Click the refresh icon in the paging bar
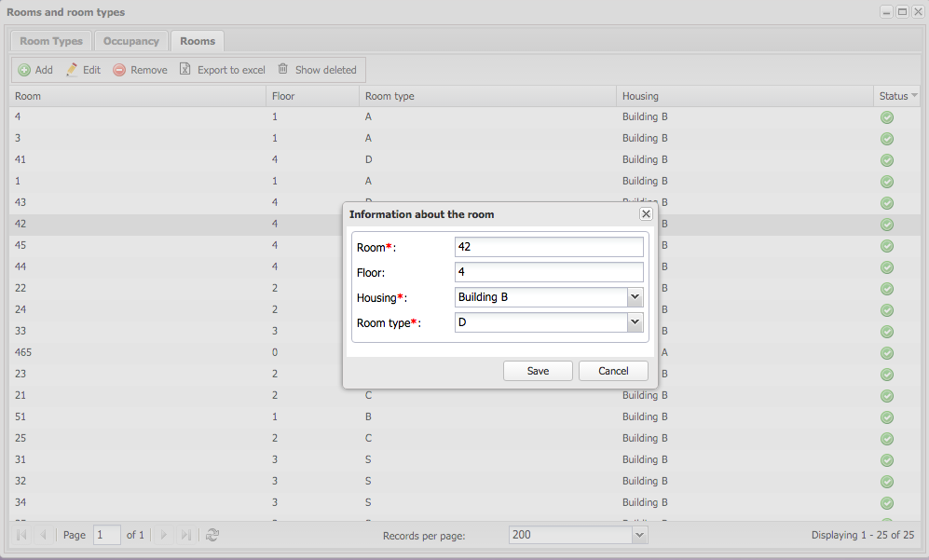Screen dimensions: 929x560 pos(212,535)
